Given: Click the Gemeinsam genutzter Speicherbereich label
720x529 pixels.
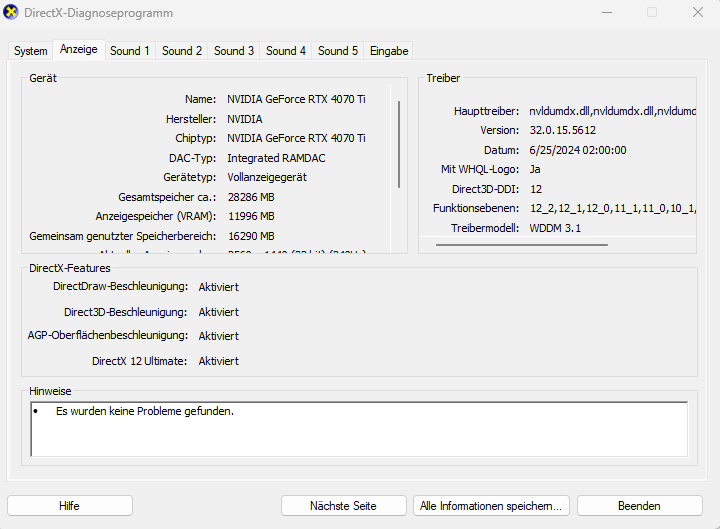Looking at the screenshot, I should (123, 236).
